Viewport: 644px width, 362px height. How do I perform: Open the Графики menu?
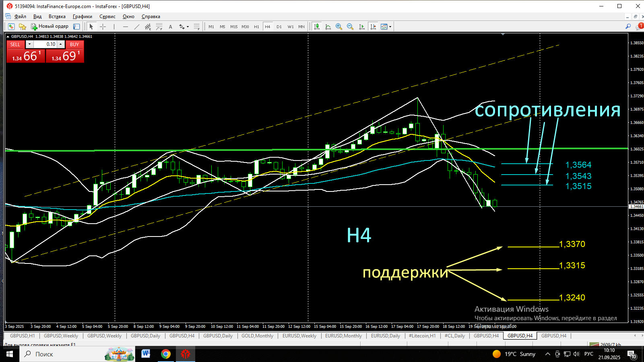point(83,16)
